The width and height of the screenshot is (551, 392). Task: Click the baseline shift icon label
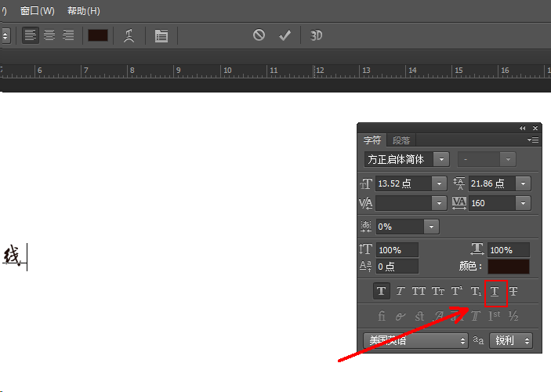pos(366,266)
